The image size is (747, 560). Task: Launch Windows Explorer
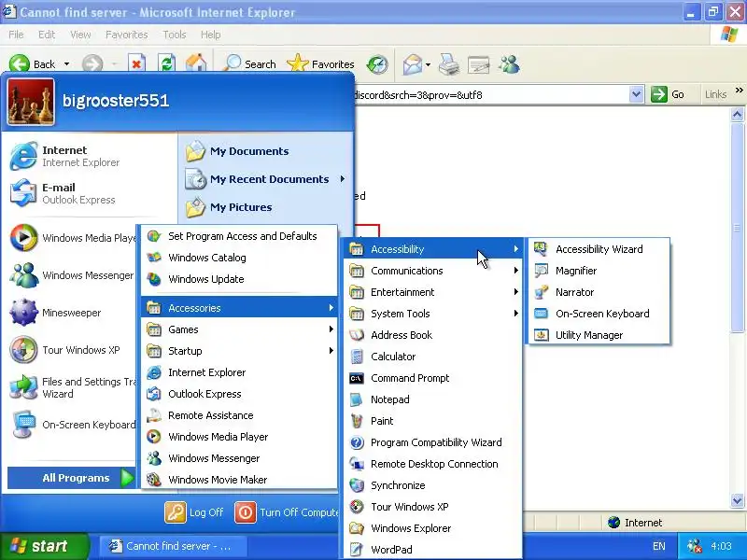(433, 528)
